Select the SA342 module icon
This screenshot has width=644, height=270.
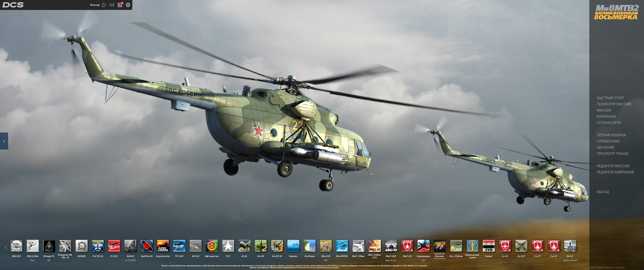click(x=130, y=246)
